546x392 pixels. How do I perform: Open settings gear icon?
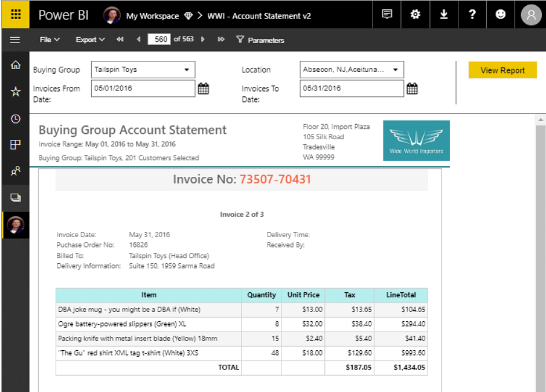pyautogui.click(x=415, y=14)
